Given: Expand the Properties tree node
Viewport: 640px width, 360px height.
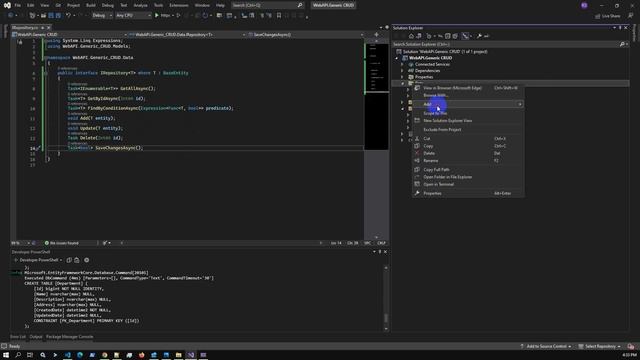Looking at the screenshot, I should click(x=402, y=77).
